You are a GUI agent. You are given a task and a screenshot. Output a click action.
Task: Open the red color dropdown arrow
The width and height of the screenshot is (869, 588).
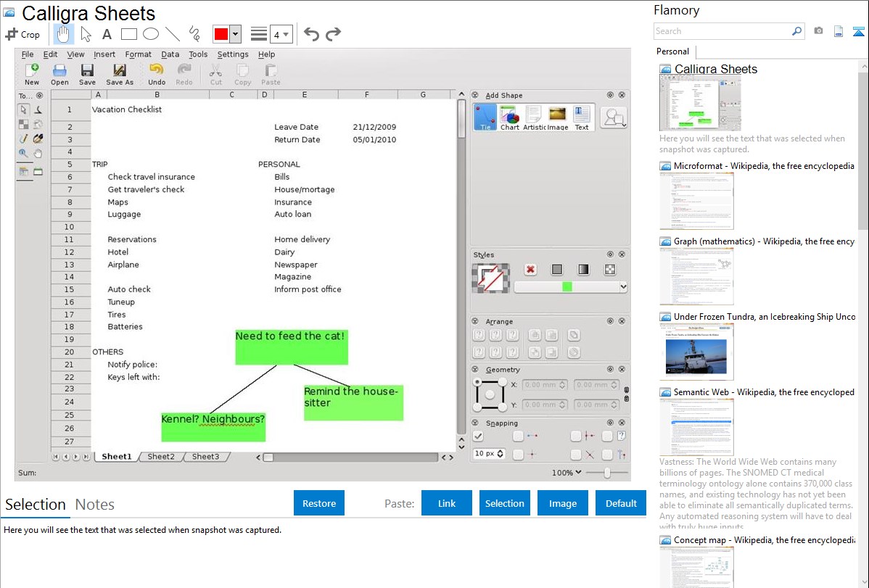click(x=236, y=34)
